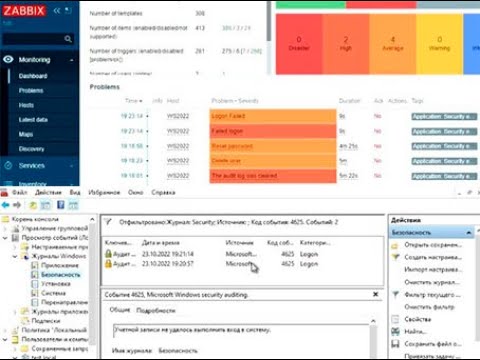Click the filter current log funnel icon
The image size is (480, 360).
point(395,295)
